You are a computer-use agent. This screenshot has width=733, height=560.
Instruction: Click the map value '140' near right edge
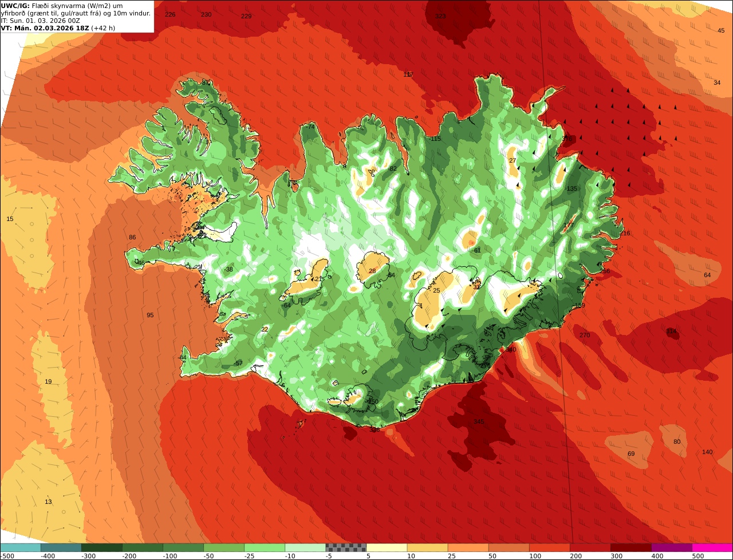click(x=707, y=452)
